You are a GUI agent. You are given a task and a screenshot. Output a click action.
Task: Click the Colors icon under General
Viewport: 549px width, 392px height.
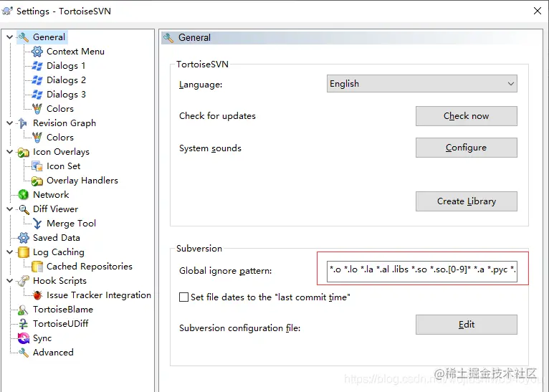click(x=37, y=109)
